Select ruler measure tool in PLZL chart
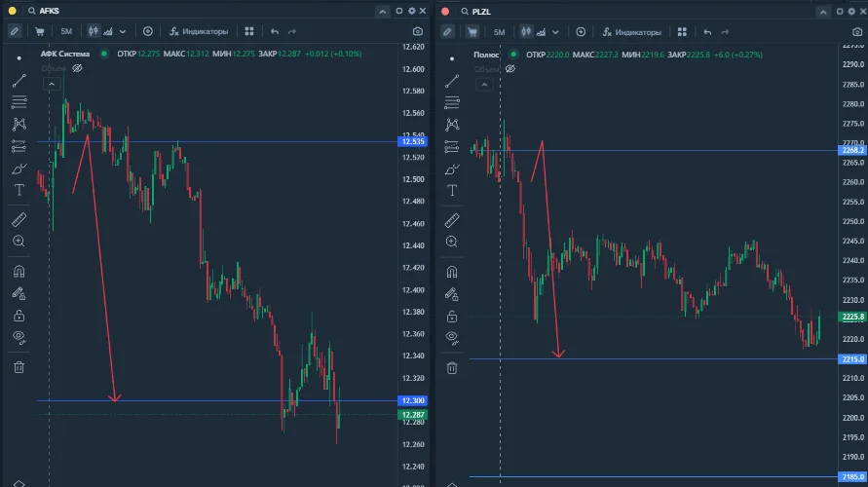This screenshot has height=487, width=868. 452,221
